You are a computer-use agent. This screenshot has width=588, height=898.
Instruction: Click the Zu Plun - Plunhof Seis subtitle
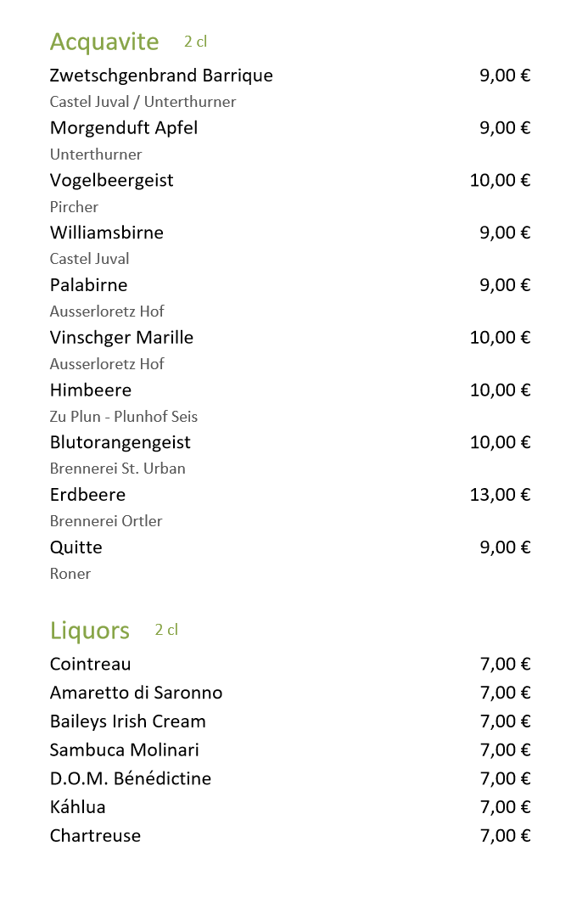tap(123, 417)
